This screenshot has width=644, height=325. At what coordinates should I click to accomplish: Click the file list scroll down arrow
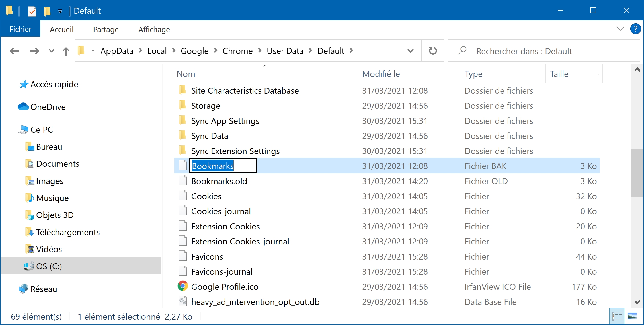[x=637, y=302]
